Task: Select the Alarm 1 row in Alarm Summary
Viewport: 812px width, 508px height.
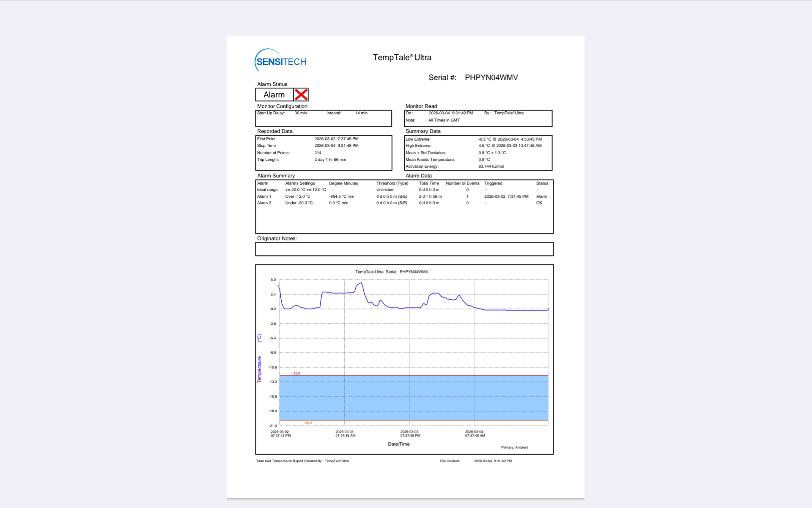Action: [x=264, y=196]
